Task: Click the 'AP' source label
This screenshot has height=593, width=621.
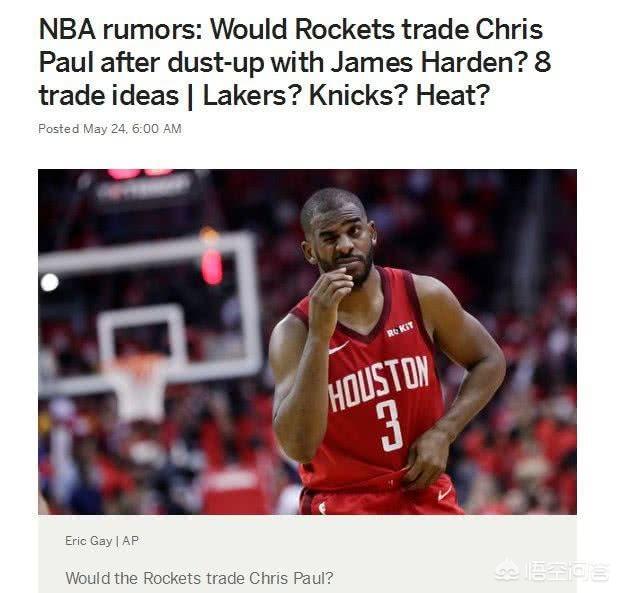Action: pyautogui.click(x=130, y=541)
